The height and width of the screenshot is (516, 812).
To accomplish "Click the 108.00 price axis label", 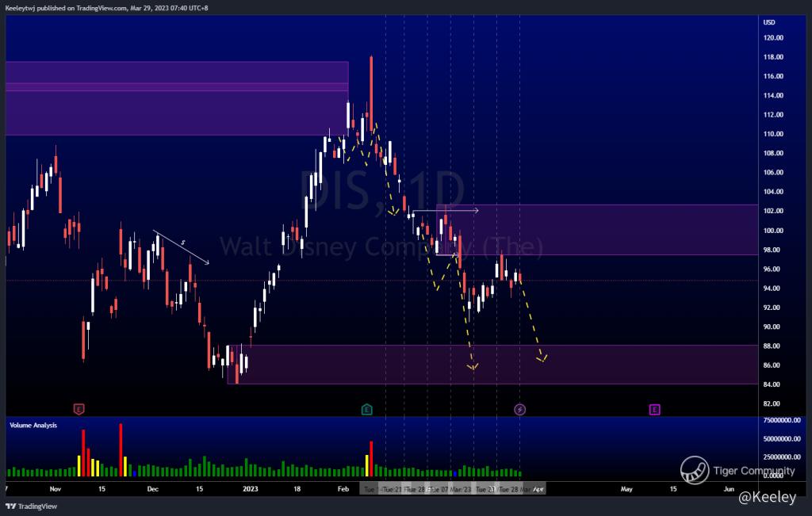I will coord(773,153).
